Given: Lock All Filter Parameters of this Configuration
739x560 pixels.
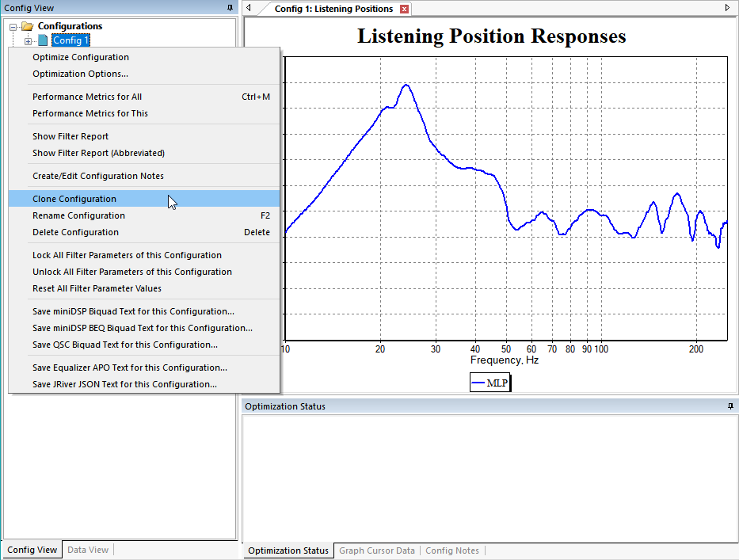Looking at the screenshot, I should [x=144, y=255].
